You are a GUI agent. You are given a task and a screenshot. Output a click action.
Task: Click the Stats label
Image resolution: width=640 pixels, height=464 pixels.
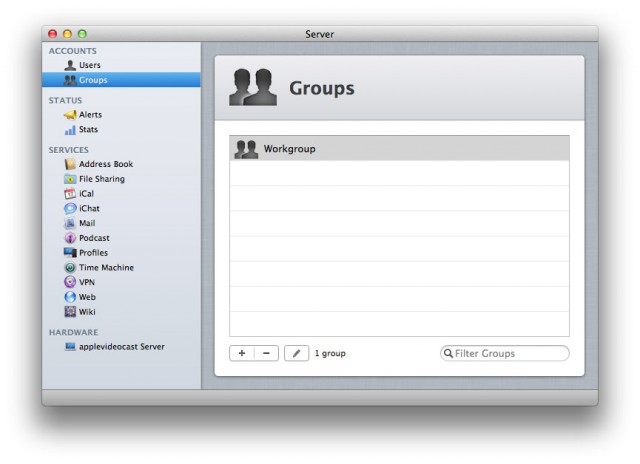click(88, 130)
